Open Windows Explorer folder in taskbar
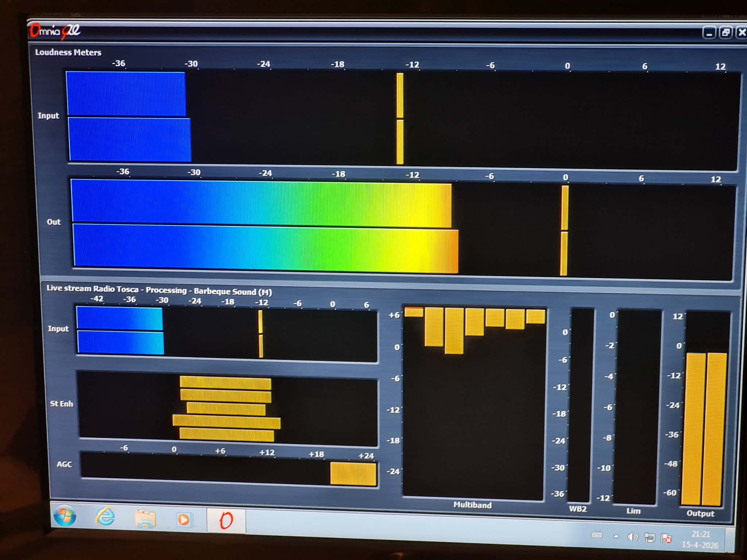 point(145,518)
